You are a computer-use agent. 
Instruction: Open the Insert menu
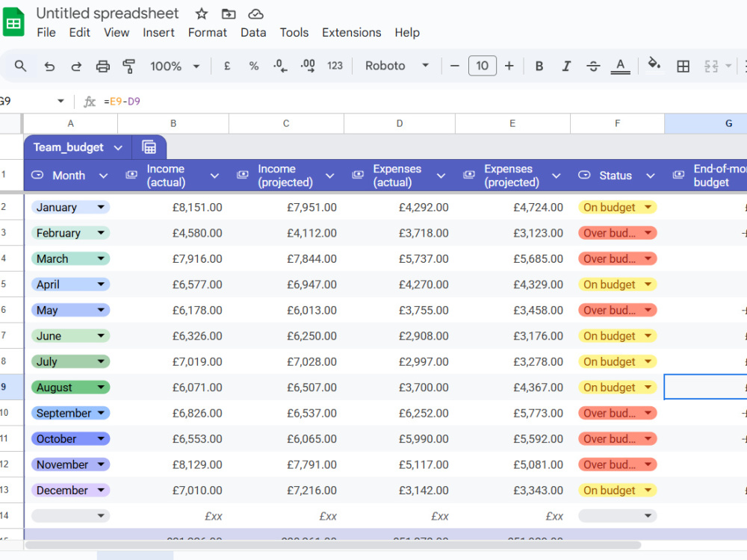coord(158,32)
